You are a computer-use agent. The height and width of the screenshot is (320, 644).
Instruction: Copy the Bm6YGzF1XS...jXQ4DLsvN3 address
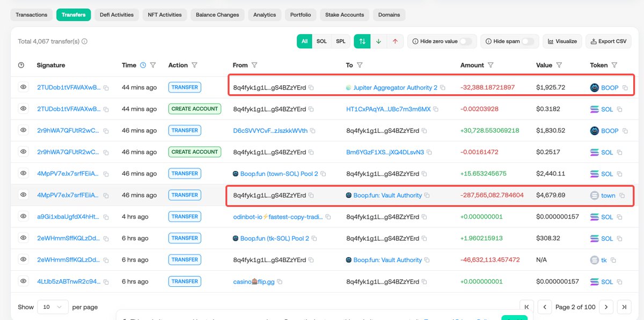(429, 152)
